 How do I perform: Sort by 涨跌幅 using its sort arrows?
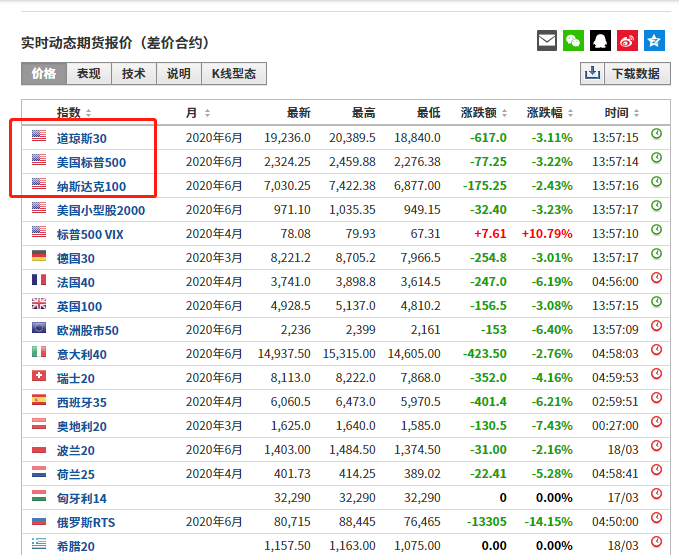point(570,113)
